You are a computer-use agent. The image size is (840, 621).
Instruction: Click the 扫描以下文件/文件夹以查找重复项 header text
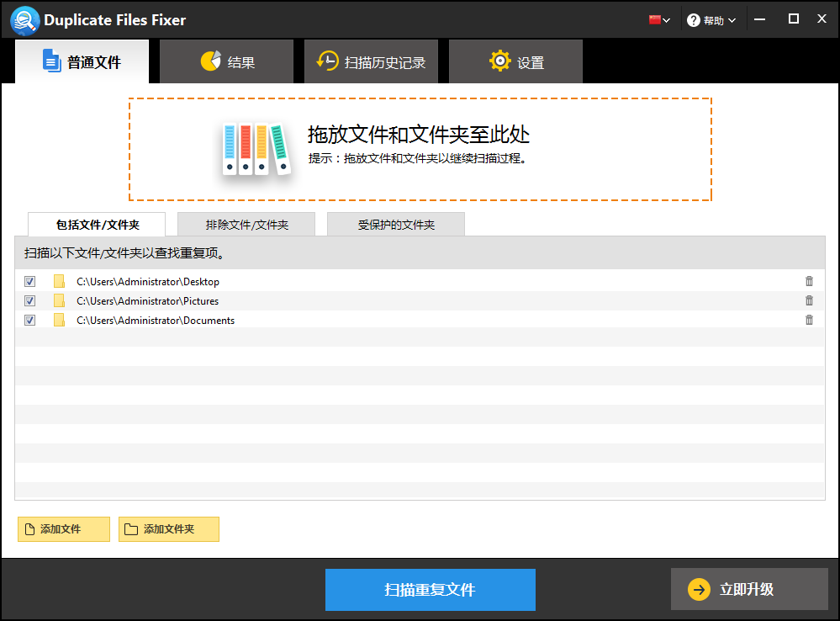(124, 253)
